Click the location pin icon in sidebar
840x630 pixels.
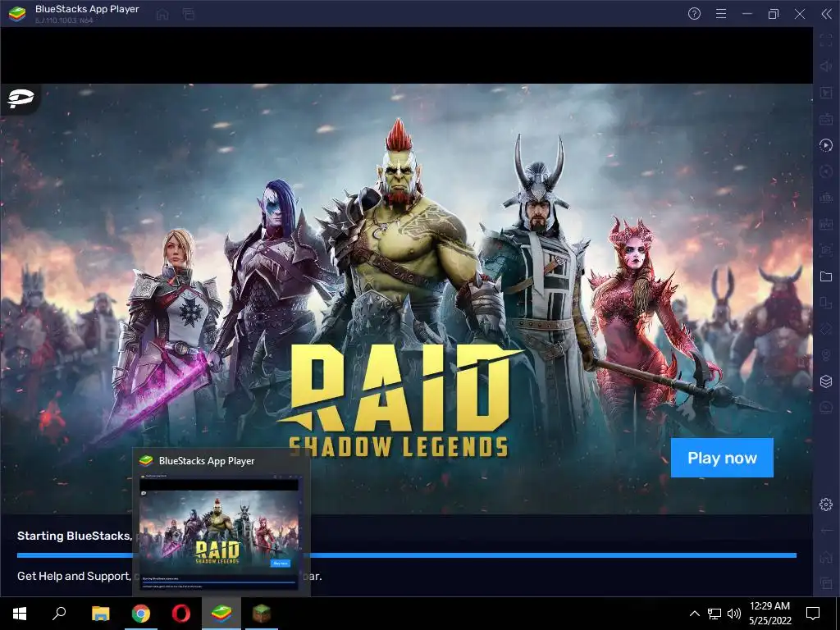click(x=825, y=355)
